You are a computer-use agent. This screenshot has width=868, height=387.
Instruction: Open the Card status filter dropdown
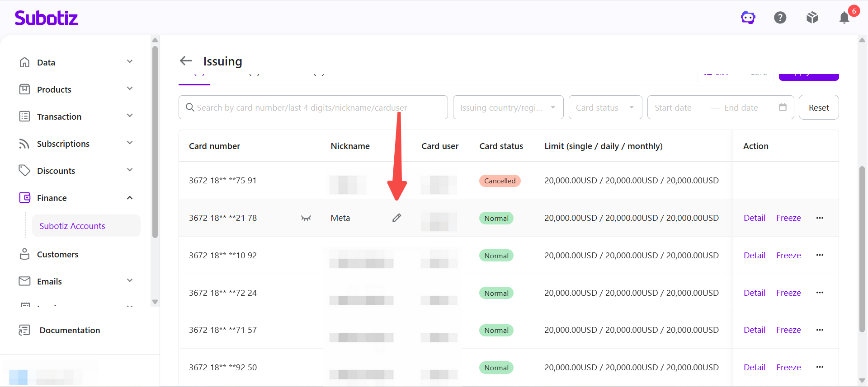[605, 107]
